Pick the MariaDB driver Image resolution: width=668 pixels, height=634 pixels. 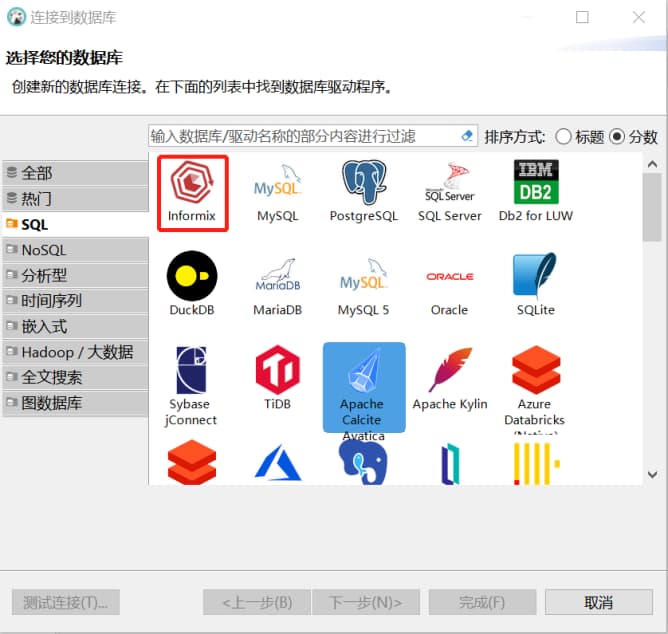pyautogui.click(x=278, y=287)
